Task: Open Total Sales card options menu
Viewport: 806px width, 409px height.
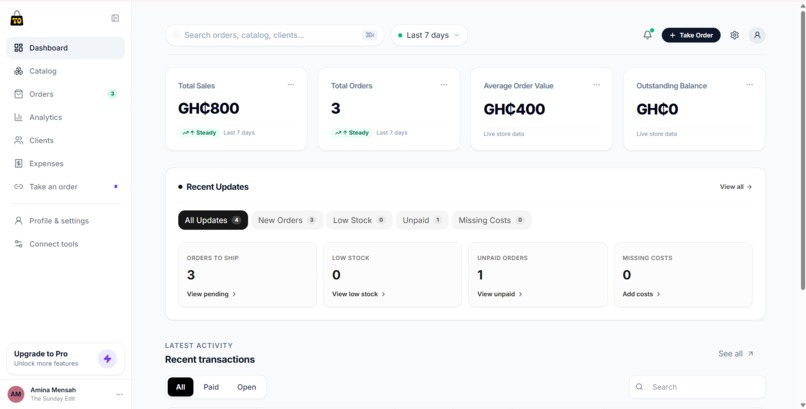Action: coord(291,85)
